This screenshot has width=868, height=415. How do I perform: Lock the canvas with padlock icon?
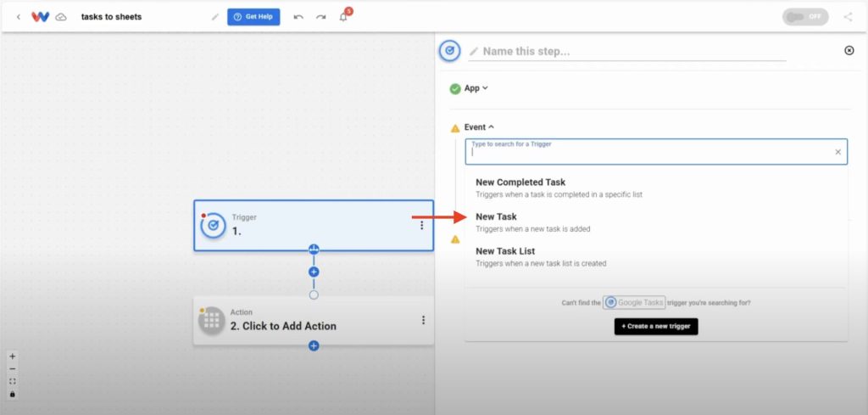(x=13, y=394)
